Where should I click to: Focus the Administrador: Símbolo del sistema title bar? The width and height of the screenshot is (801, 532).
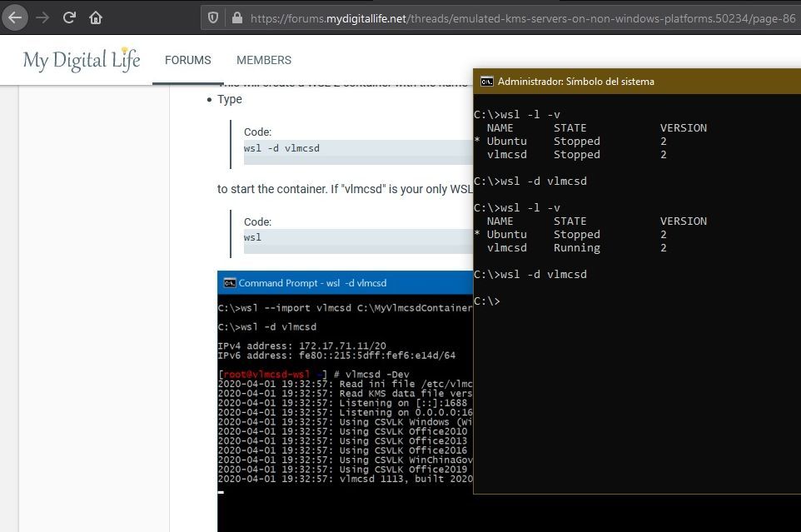tap(636, 82)
